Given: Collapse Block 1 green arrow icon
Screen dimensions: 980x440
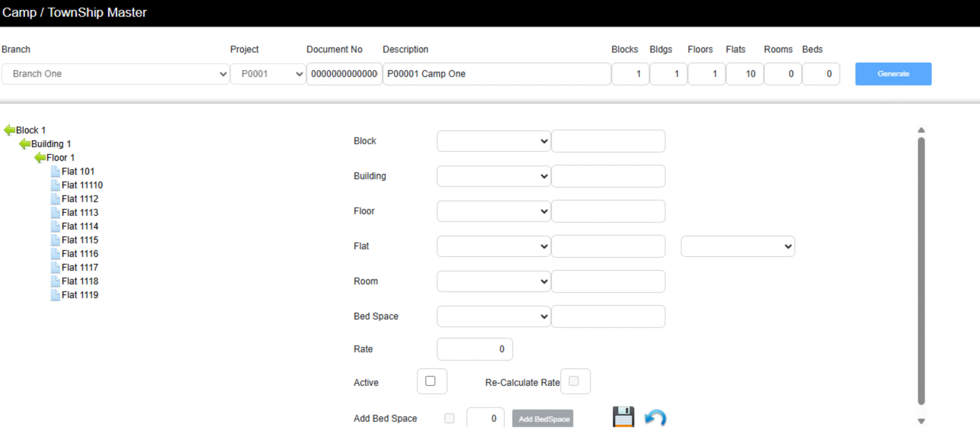Looking at the screenshot, I should (x=9, y=130).
